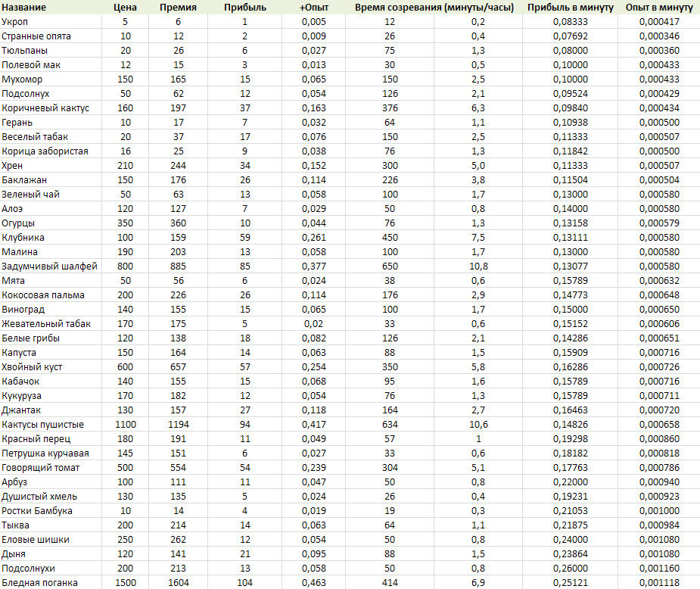Select the 'Кукуруза' cell
Viewport: 700px width, 589px height.
[x=21, y=396]
